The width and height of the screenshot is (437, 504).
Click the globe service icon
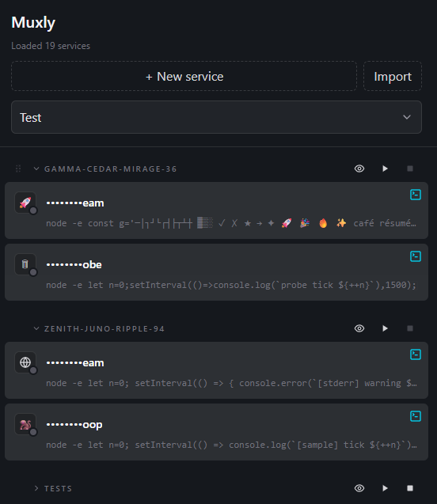(x=25, y=362)
